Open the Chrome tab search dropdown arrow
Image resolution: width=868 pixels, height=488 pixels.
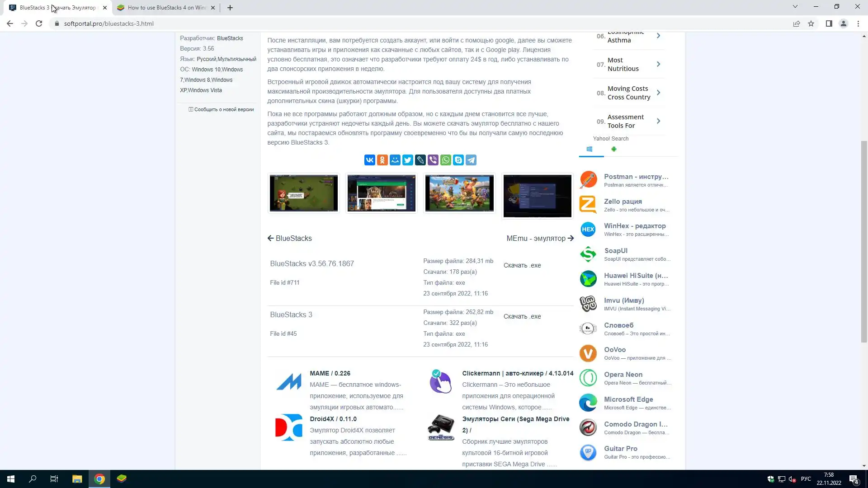coord(795,7)
